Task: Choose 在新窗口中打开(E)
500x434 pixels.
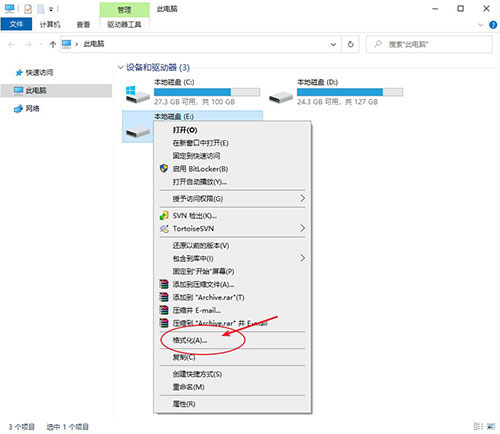Action: (233, 143)
